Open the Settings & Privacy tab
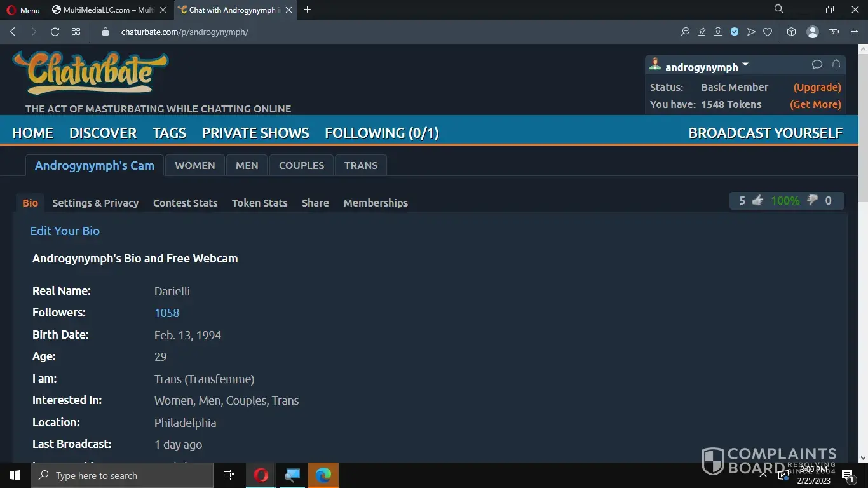Image resolution: width=868 pixels, height=488 pixels. tap(95, 203)
